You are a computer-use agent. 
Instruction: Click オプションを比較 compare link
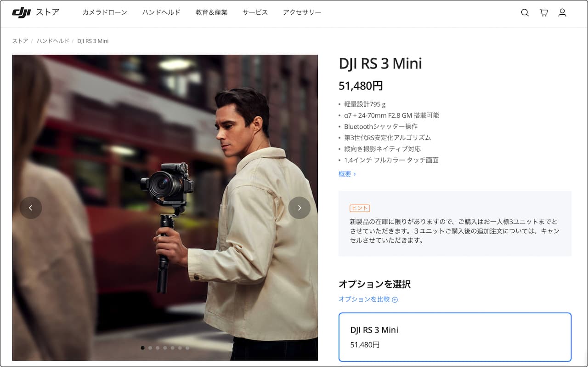point(364,299)
